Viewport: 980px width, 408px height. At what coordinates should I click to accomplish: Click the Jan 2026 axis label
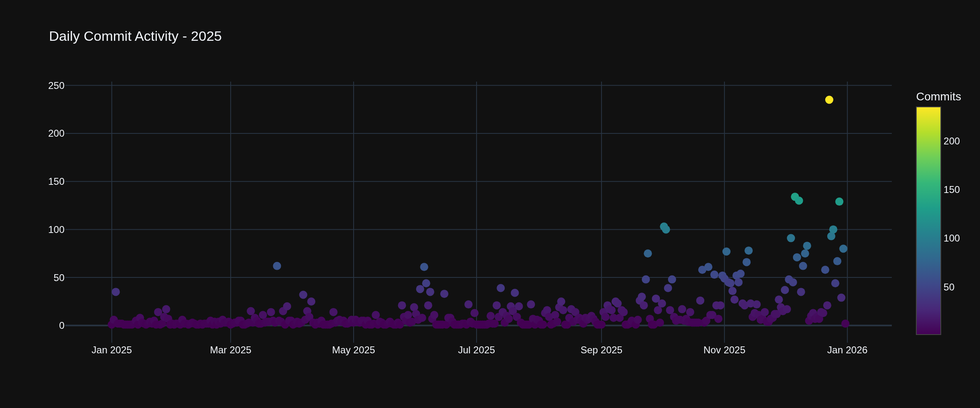point(847,350)
